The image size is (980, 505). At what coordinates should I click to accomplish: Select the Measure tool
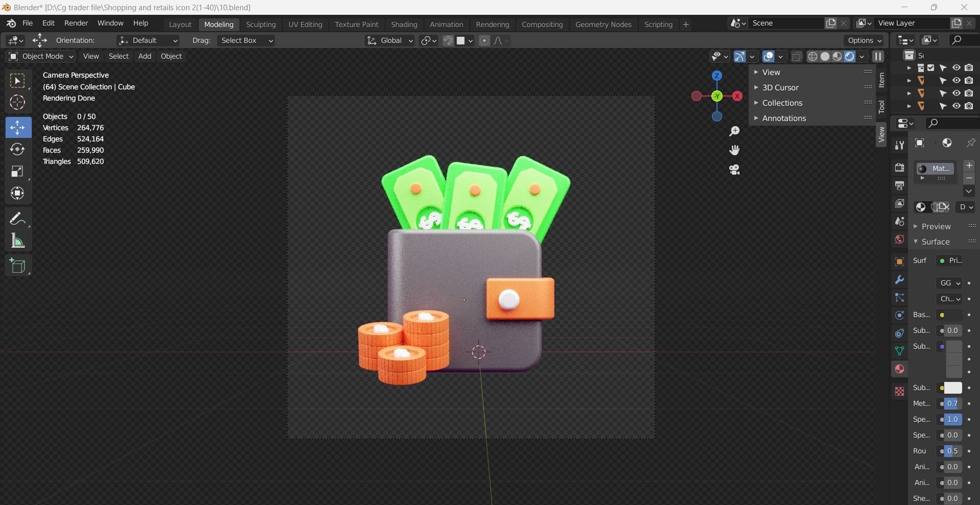point(17,241)
